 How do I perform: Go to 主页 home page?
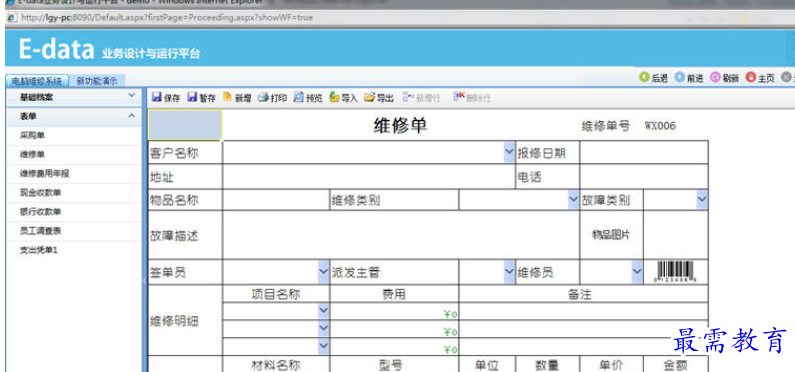761,78
